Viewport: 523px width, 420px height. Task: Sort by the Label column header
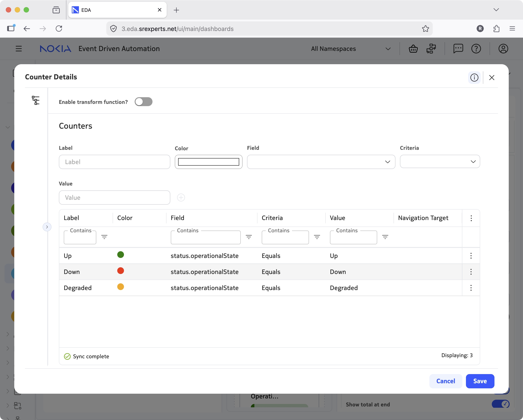71,218
